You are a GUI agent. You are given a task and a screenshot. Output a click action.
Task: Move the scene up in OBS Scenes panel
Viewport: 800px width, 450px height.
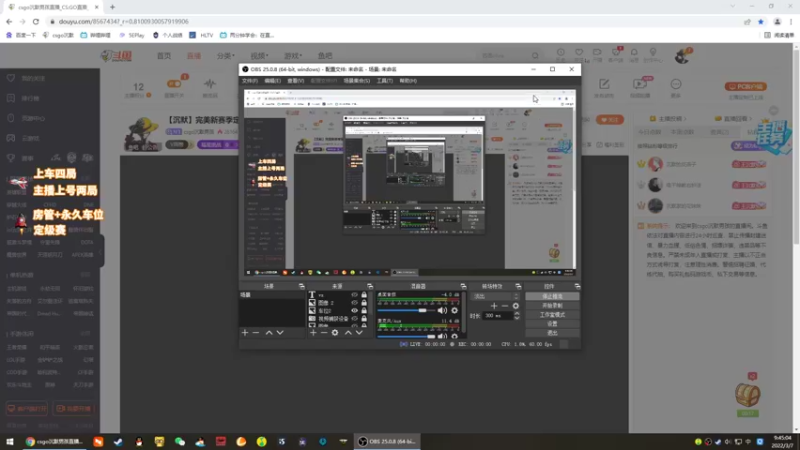point(269,333)
